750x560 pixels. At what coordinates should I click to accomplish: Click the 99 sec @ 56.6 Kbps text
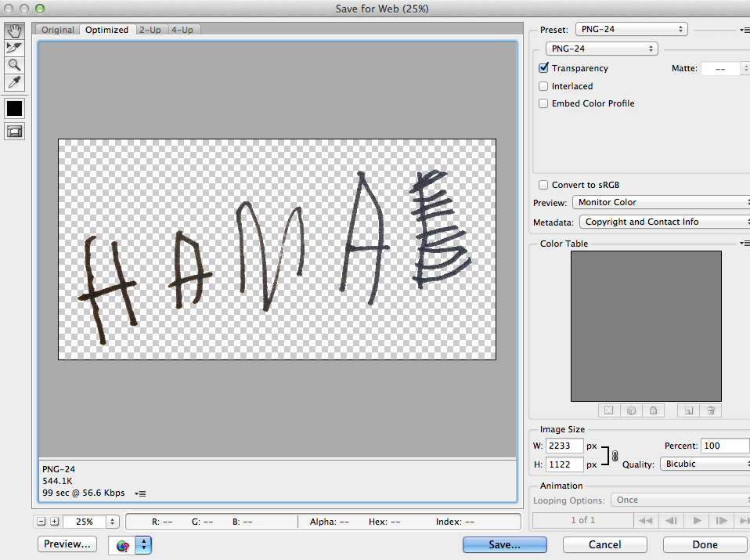tap(83, 493)
